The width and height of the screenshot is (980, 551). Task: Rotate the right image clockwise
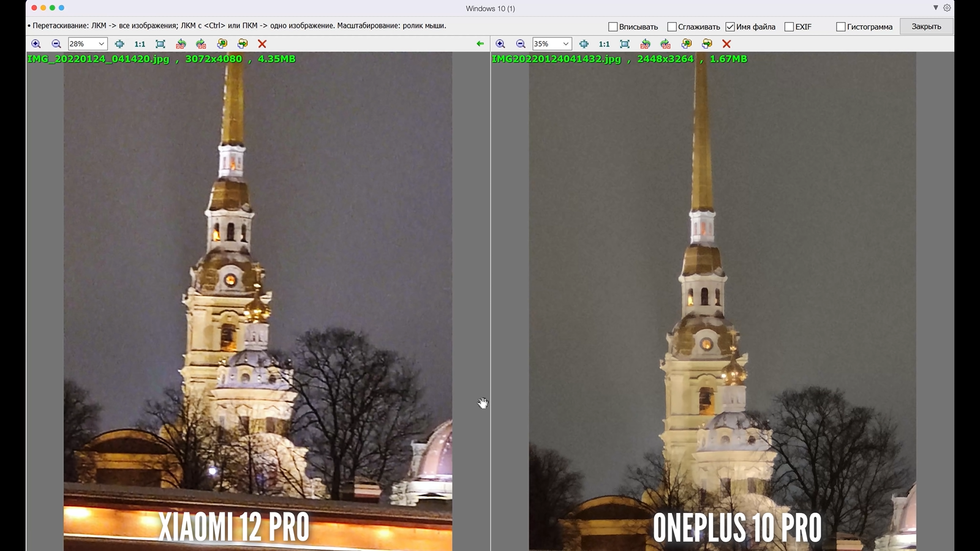coord(666,44)
